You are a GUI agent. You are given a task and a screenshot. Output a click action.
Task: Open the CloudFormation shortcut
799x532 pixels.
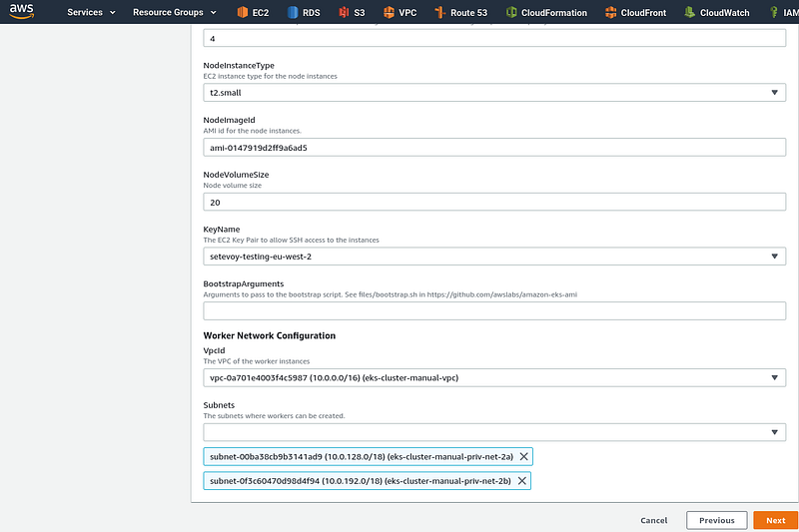click(x=546, y=12)
